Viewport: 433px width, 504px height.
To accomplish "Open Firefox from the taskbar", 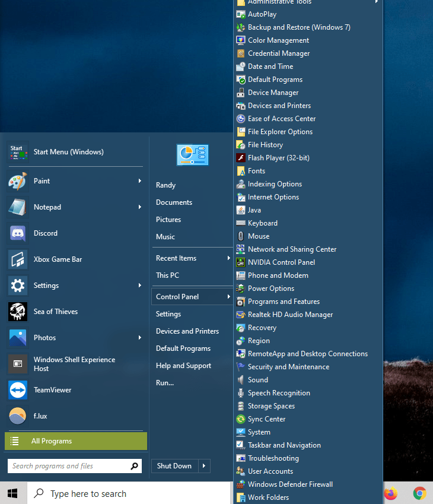I will coord(391,493).
